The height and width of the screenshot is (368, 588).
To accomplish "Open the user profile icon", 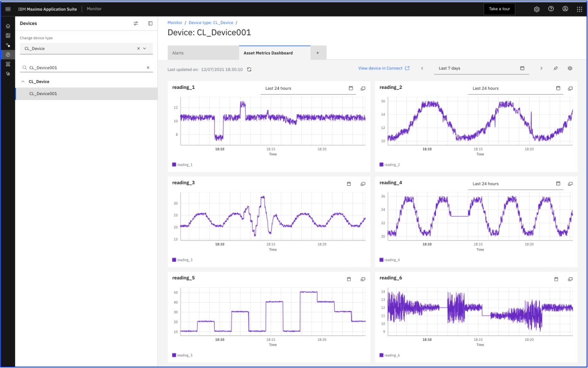I will click(565, 9).
